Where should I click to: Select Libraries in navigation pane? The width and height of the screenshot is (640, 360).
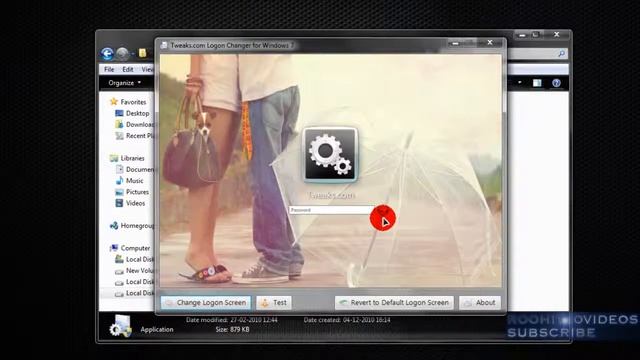pos(132,158)
